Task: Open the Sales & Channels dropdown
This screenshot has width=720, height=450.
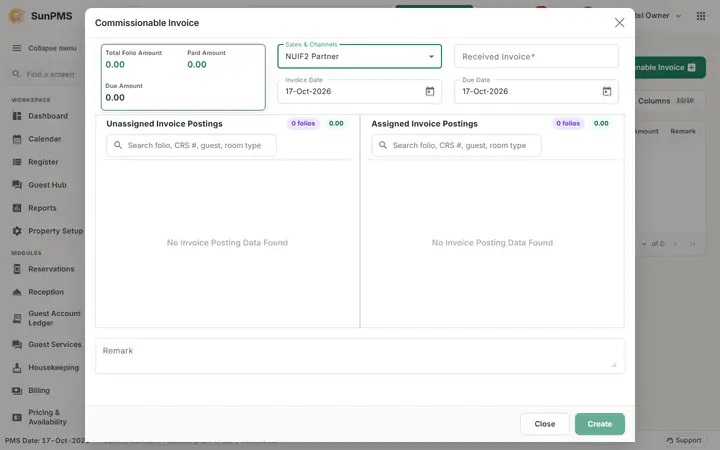Action: (360, 56)
